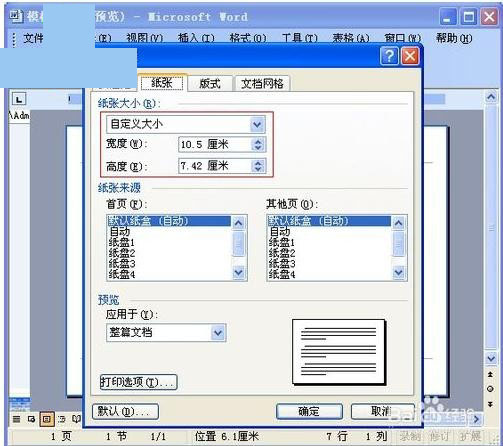Click Word window vertical scrollbar down arrow
This screenshot has height=446, width=503.
tap(491, 358)
